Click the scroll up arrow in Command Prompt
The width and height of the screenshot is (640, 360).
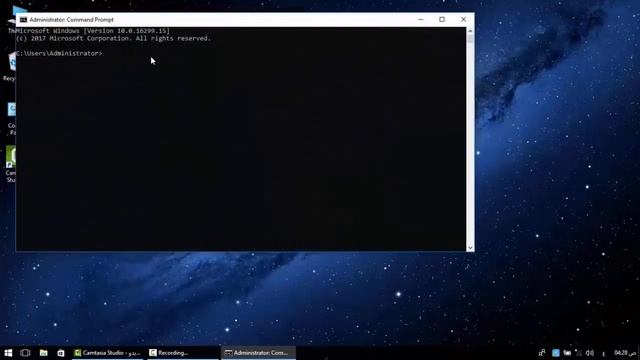(470, 31)
